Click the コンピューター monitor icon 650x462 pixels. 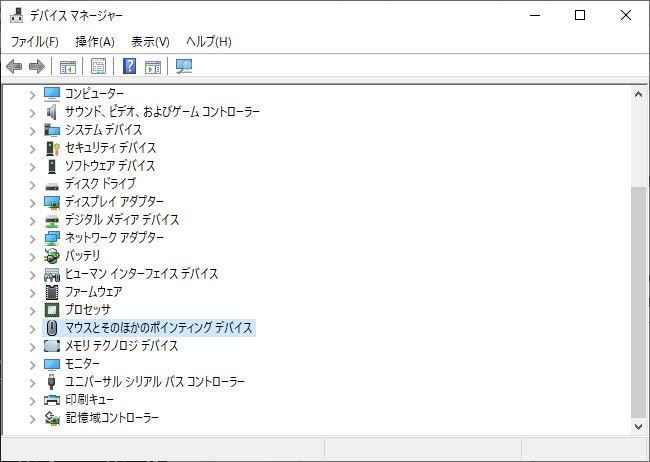click(x=52, y=94)
